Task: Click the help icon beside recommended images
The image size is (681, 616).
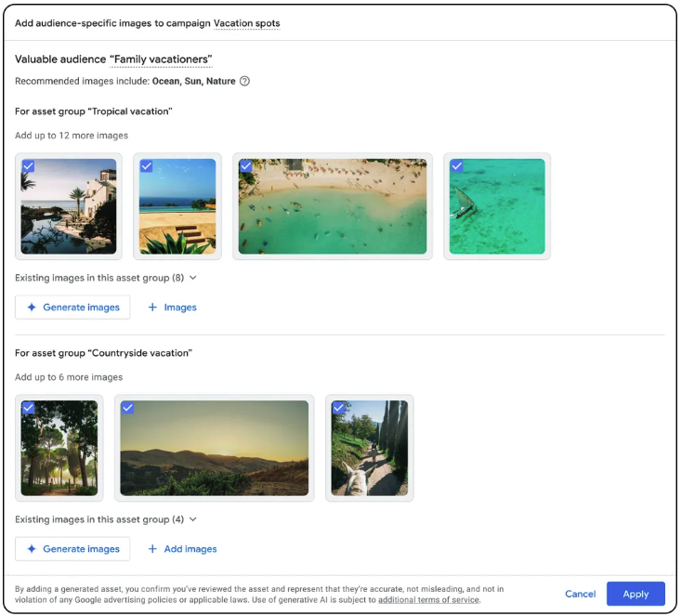Action: [244, 81]
